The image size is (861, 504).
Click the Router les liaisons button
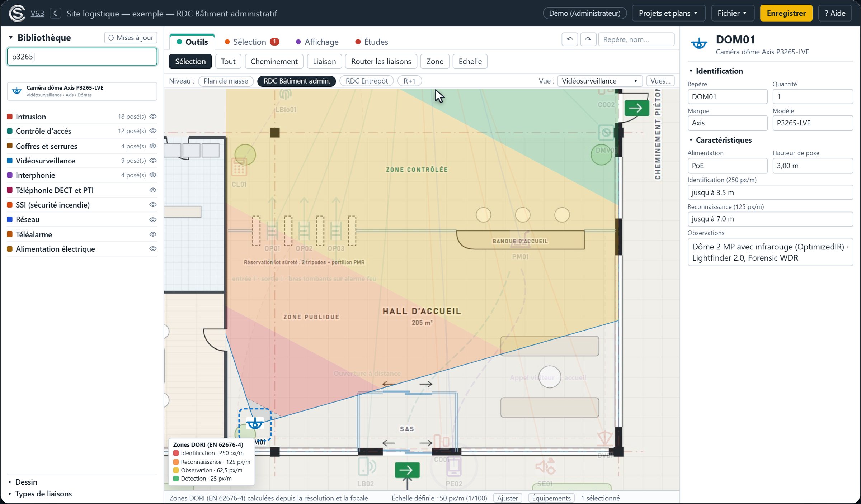coord(381,62)
